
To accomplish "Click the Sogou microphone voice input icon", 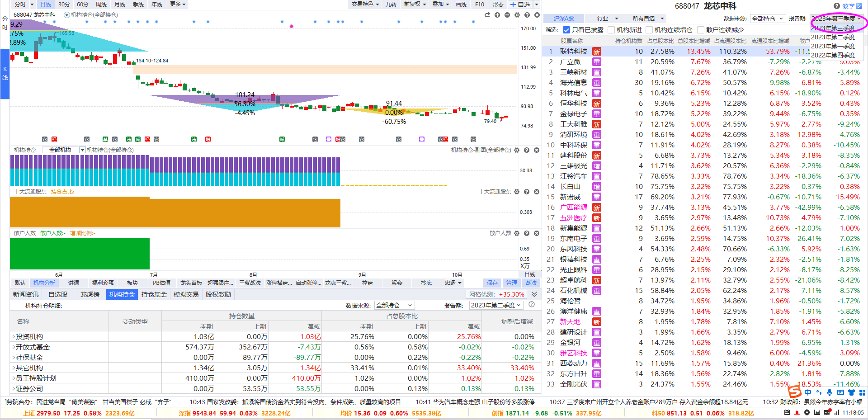I will (830, 392).
